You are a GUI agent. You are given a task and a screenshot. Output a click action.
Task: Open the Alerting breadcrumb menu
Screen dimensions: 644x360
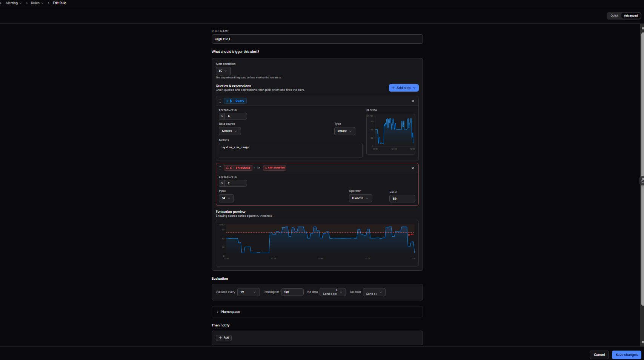coord(14,3)
